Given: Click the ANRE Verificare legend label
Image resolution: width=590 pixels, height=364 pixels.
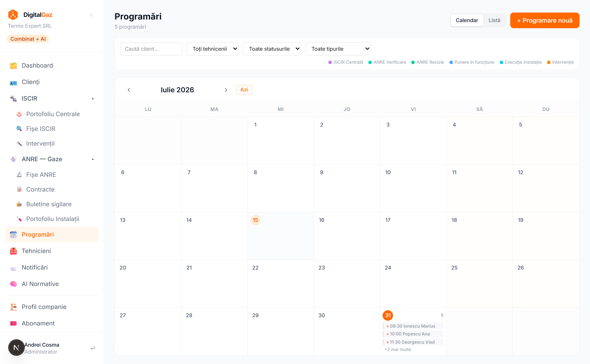Looking at the screenshot, I should tap(390, 62).
